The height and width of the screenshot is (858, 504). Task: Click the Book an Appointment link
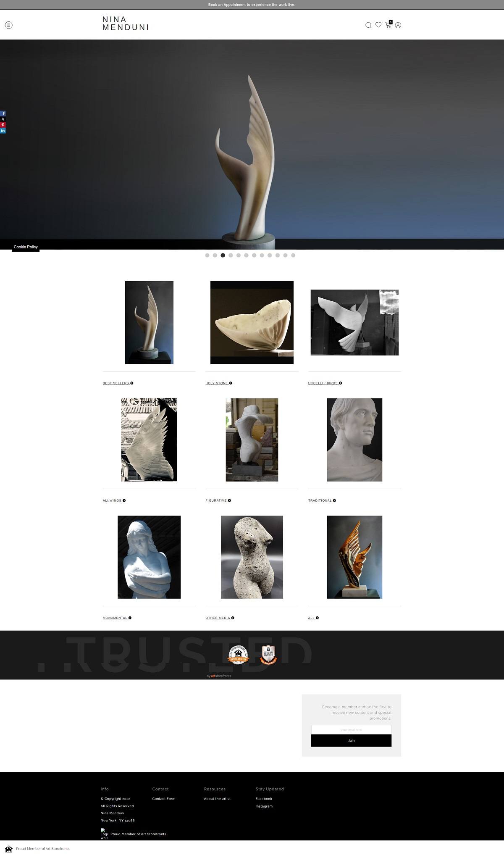[227, 5]
